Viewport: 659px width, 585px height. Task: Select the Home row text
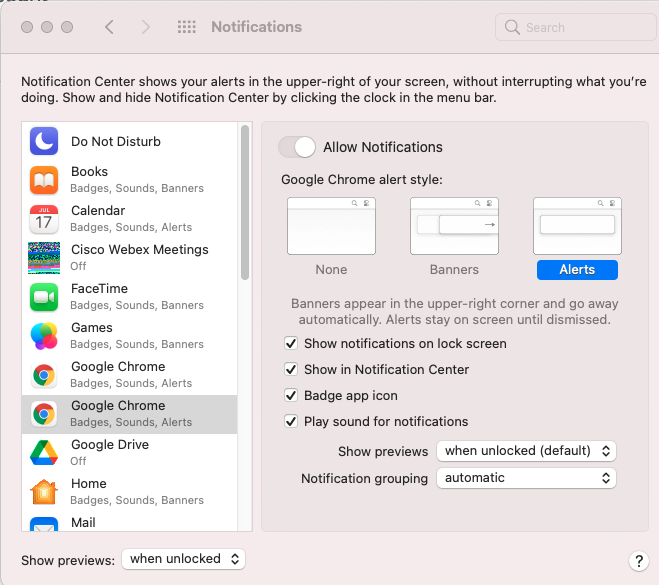point(137,492)
